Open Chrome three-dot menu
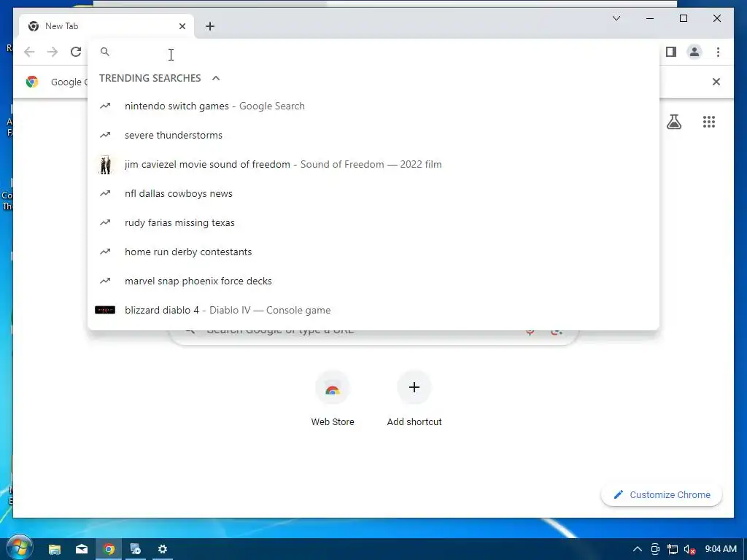The width and height of the screenshot is (747, 560). [718, 52]
